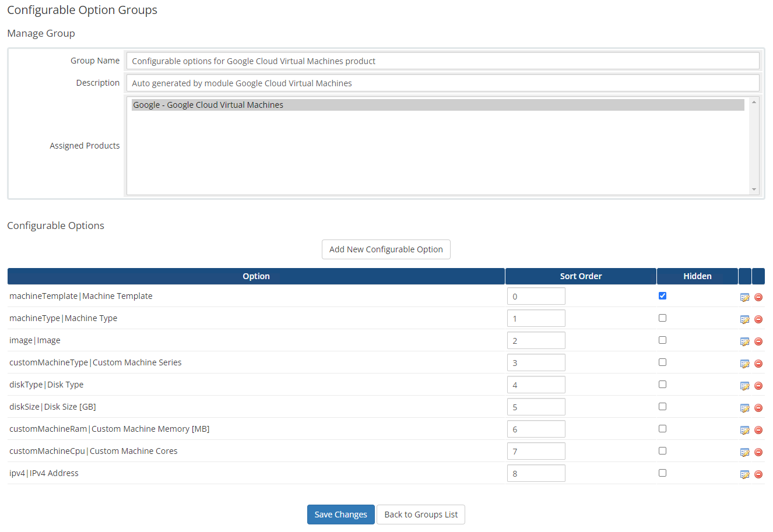
Task: Edit the customMachineCpu option
Action: pyautogui.click(x=744, y=452)
